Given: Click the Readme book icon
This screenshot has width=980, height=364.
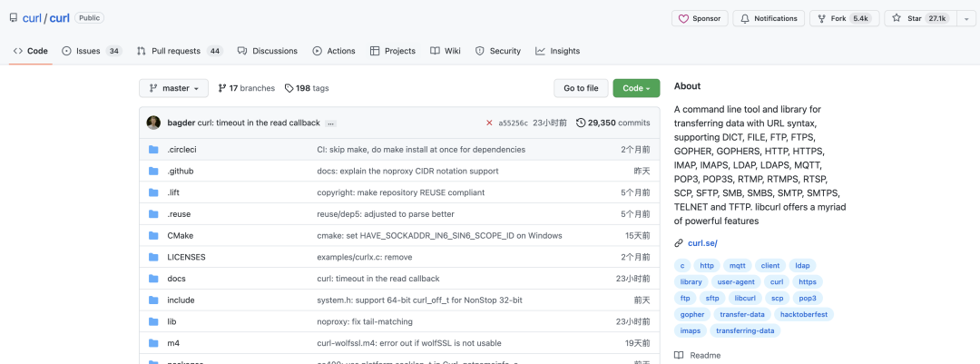Looking at the screenshot, I should coord(679,355).
